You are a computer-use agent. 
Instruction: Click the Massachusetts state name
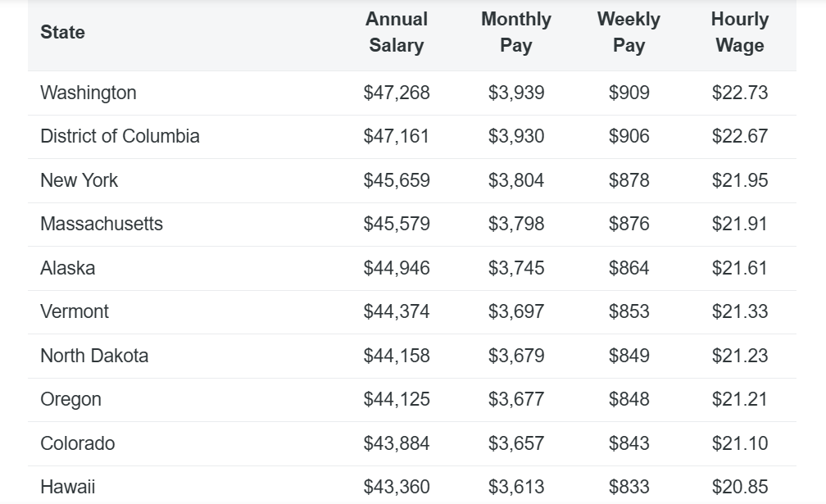click(x=102, y=224)
